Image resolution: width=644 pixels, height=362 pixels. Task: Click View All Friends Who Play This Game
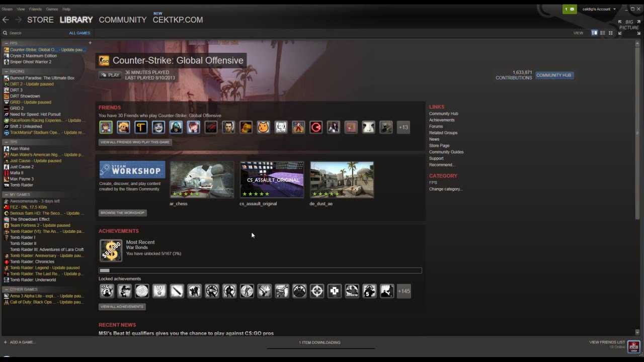(135, 142)
